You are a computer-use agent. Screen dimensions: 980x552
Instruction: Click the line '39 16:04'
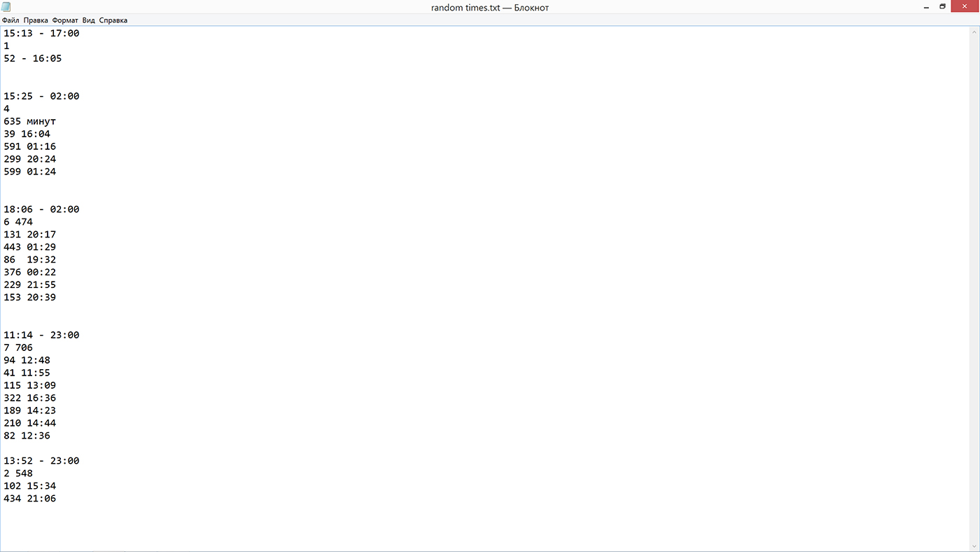27,134
